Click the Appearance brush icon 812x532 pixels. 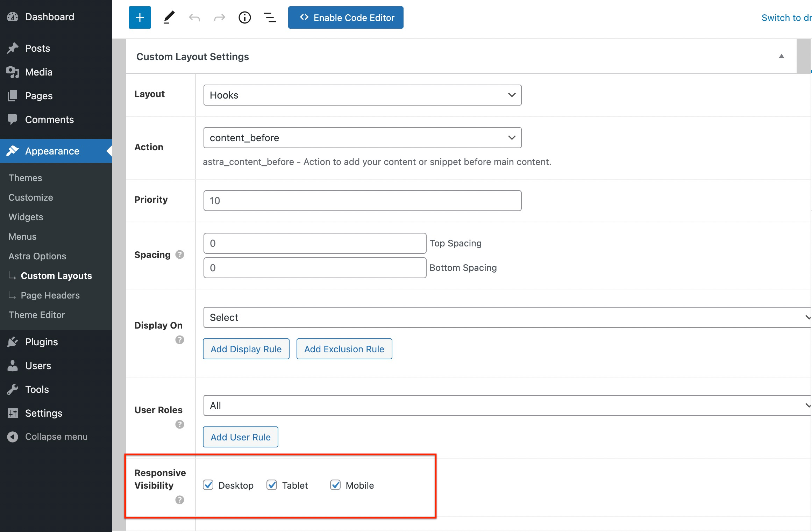[13, 151]
